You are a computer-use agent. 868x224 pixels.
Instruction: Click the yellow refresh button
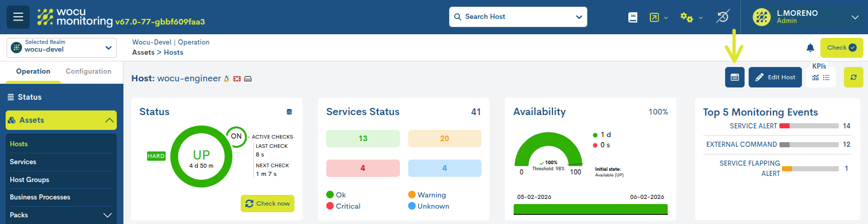[854, 77]
